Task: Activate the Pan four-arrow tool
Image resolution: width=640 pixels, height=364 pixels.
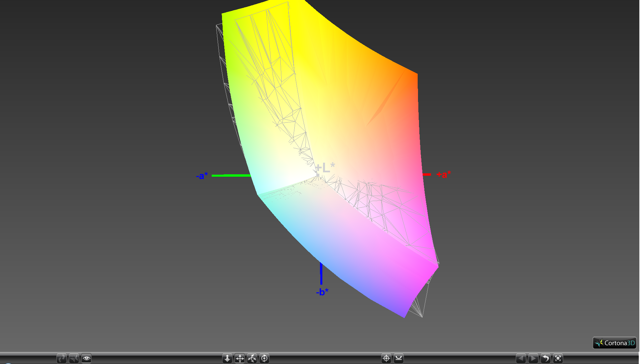Action: pyautogui.click(x=240, y=358)
